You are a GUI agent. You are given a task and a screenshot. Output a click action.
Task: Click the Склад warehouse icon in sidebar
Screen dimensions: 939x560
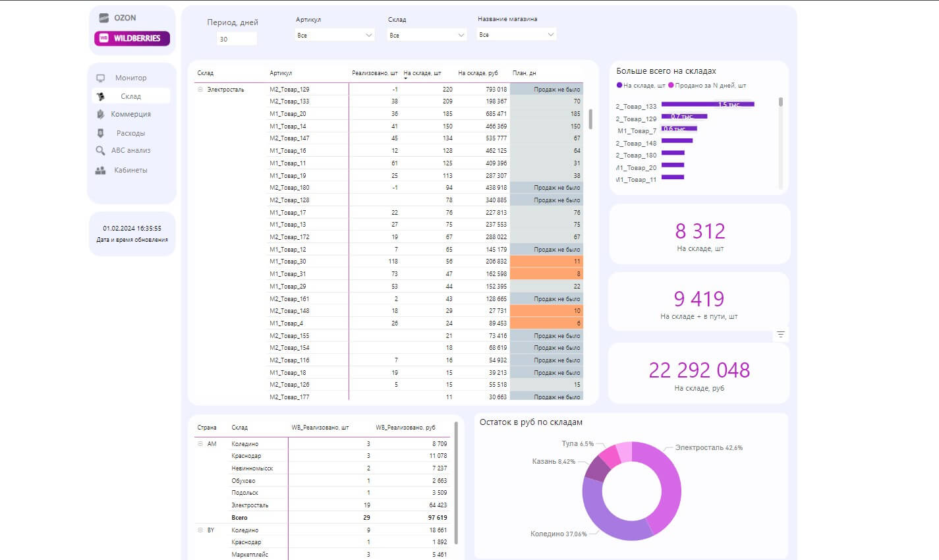pos(101,96)
